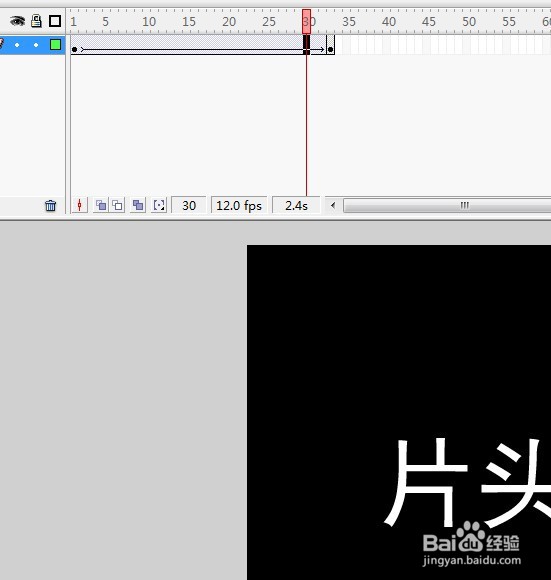Click the eye icon in the timeline header
The height and width of the screenshot is (580, 551).
coord(17,21)
